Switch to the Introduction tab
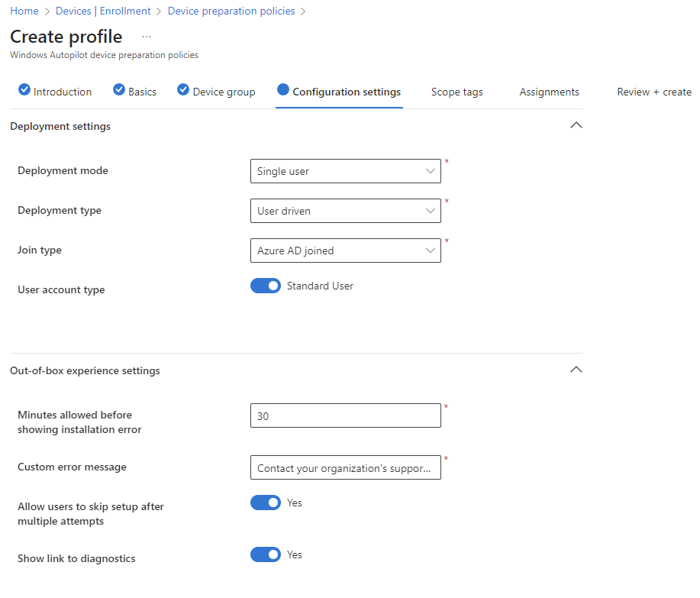The width and height of the screenshot is (700, 598). (55, 92)
